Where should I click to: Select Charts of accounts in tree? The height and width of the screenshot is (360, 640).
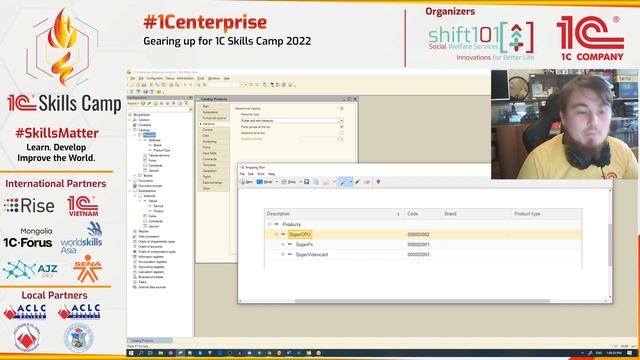(x=151, y=247)
